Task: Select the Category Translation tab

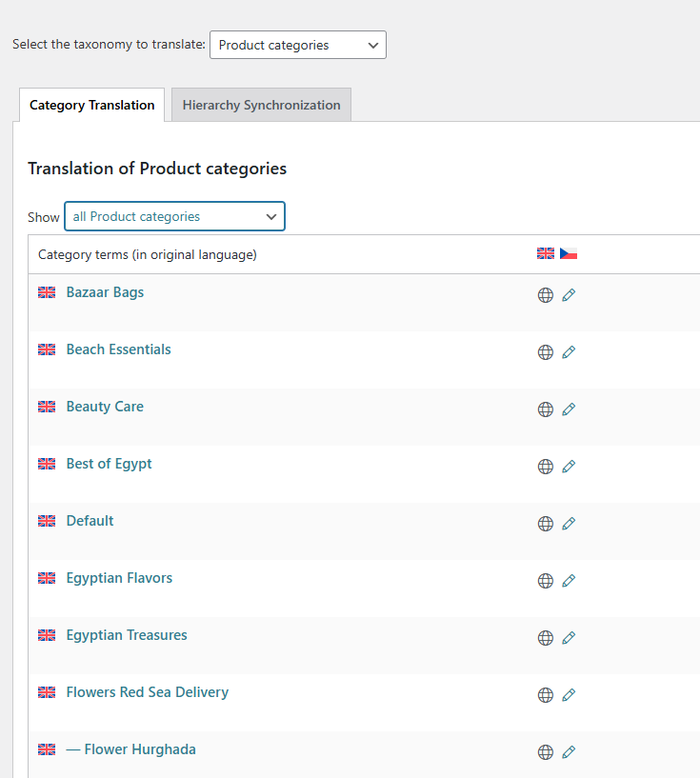Action: (91, 105)
